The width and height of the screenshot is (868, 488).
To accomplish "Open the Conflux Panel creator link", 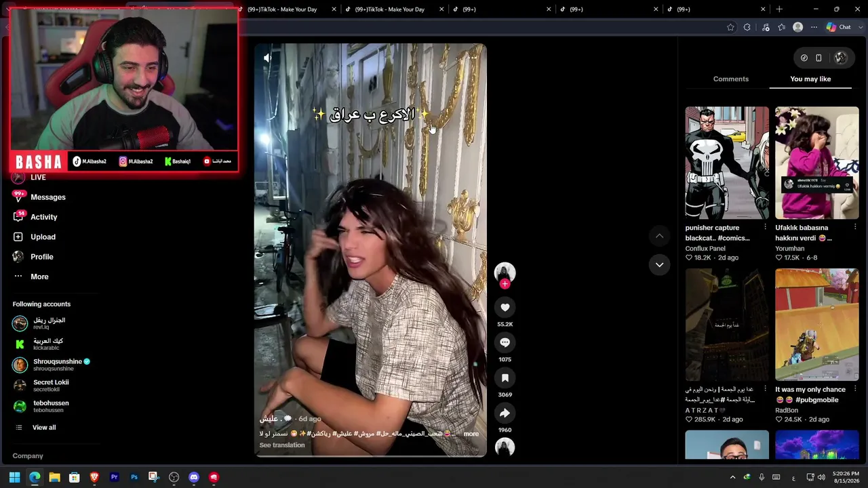I will [705, 249].
